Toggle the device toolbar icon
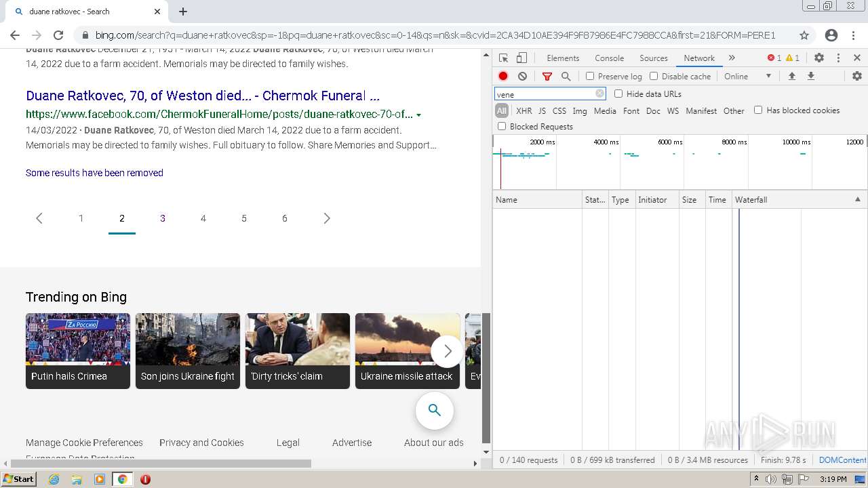Image resolution: width=868 pixels, height=488 pixels. (521, 58)
